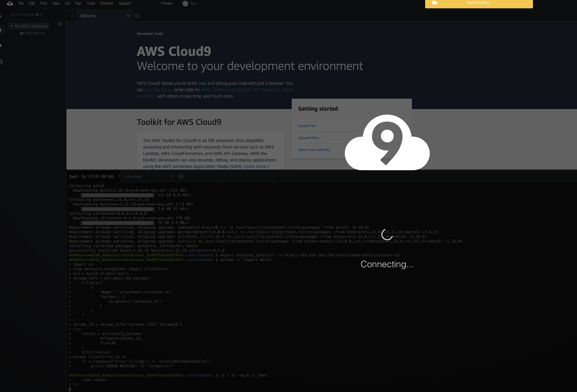Click the 'Developer Tools' heading text

(x=150, y=34)
